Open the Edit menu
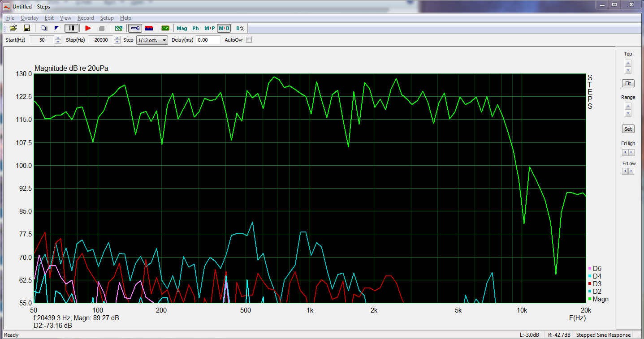 click(49, 18)
